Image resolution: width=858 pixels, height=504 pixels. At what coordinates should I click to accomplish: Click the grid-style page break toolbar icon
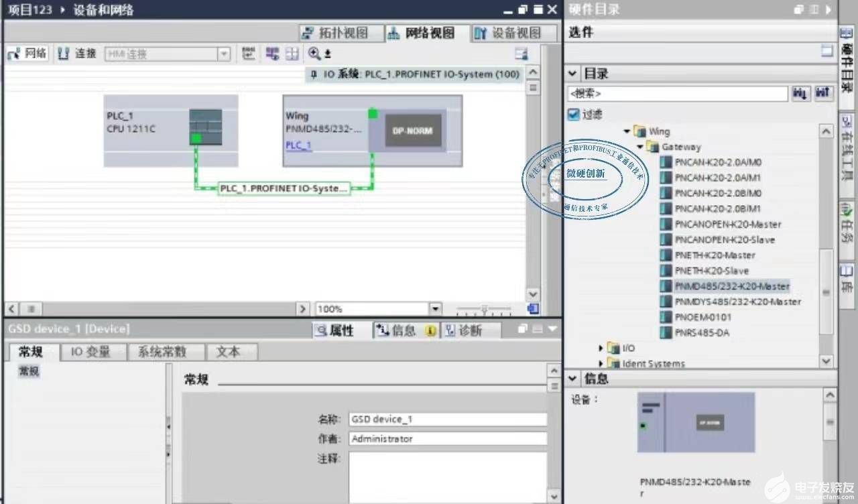click(x=292, y=54)
